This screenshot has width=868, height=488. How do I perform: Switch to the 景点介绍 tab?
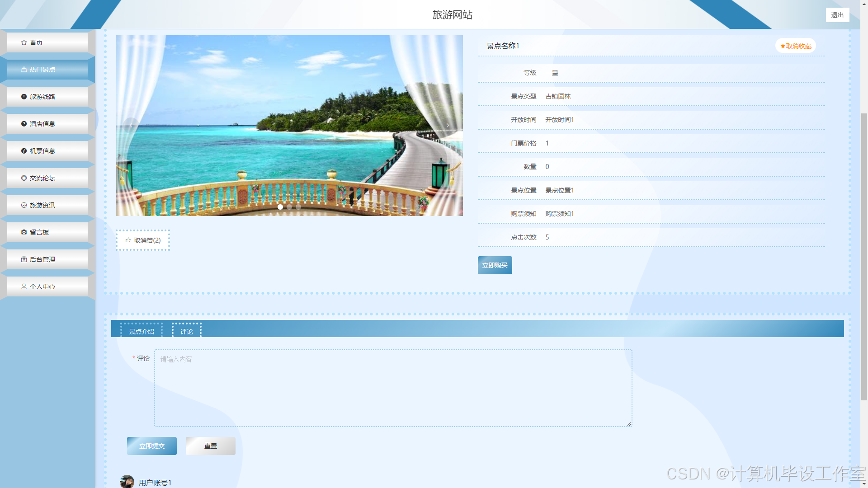pos(142,332)
